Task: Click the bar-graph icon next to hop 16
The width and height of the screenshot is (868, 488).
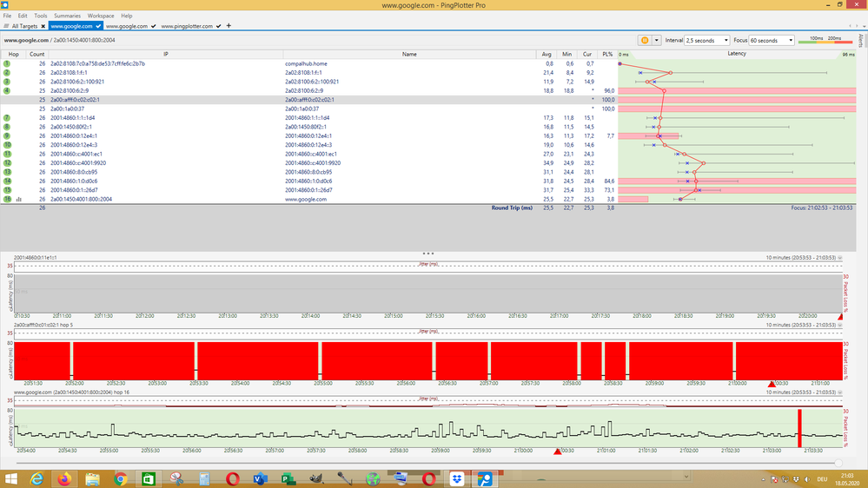Action: [x=19, y=199]
